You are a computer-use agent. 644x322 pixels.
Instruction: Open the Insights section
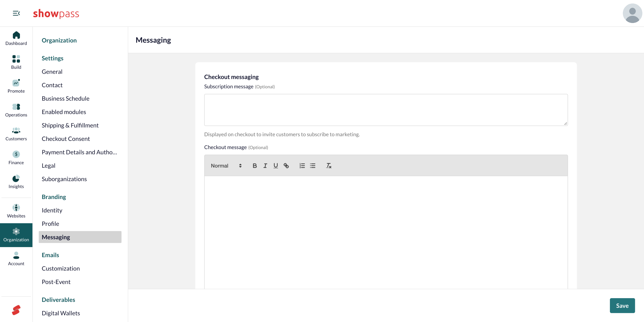coord(16,182)
